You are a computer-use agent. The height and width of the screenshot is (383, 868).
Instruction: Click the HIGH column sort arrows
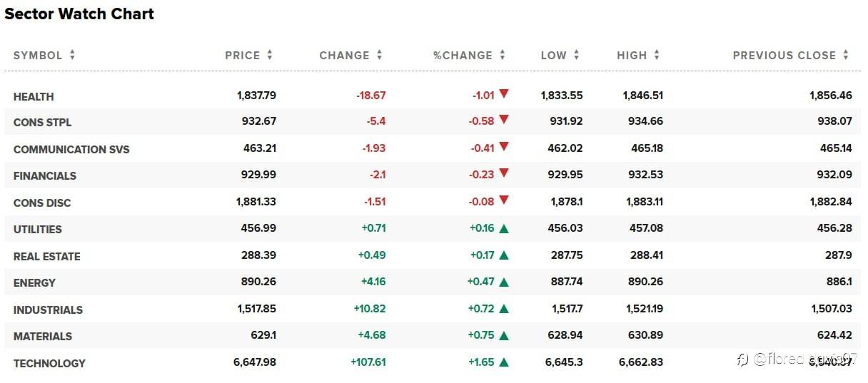[657, 55]
